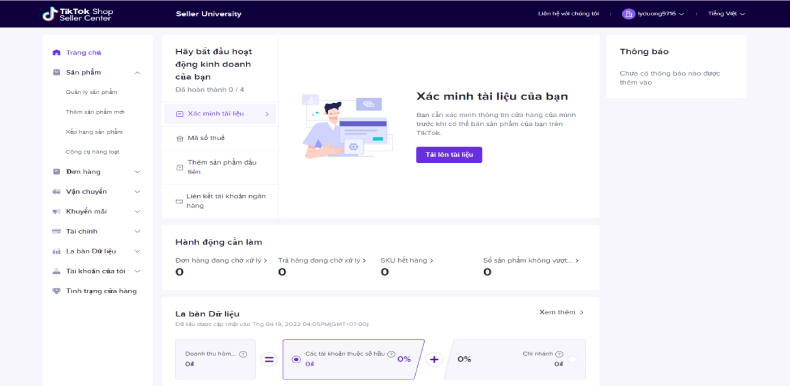Click the Xem thêm link
The height and width of the screenshot is (386, 790).
point(561,312)
